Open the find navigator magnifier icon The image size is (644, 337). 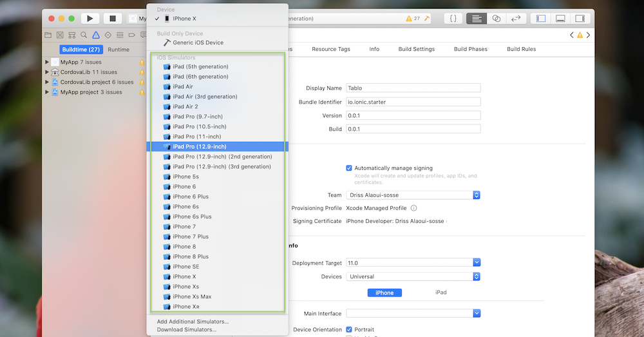click(84, 35)
